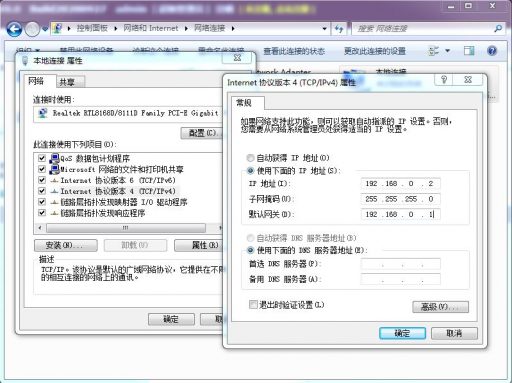Click the change view icon
This screenshot has height=383, width=512.
433,51
